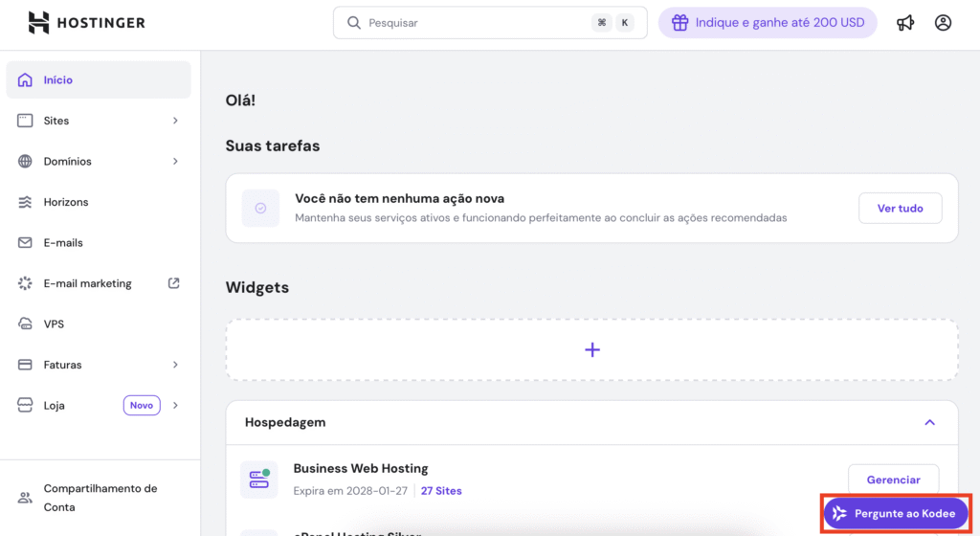The height and width of the screenshot is (536, 980).
Task: Add a widget with plus placeholder
Action: (591, 350)
